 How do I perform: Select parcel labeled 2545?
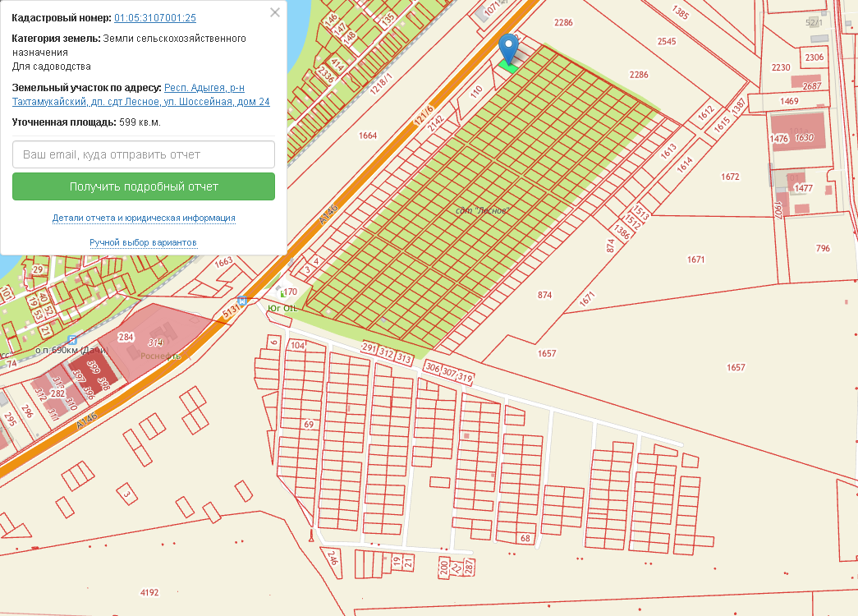(667, 41)
